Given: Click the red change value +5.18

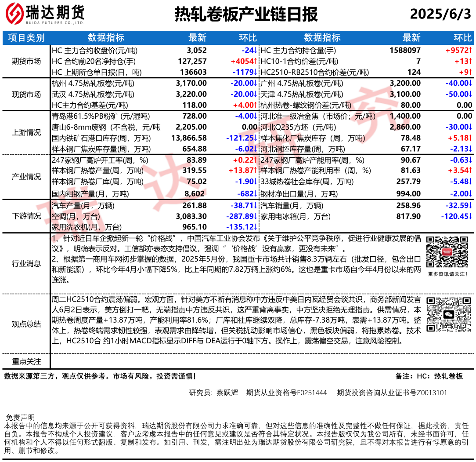Looking at the screenshot, I should (x=460, y=138).
